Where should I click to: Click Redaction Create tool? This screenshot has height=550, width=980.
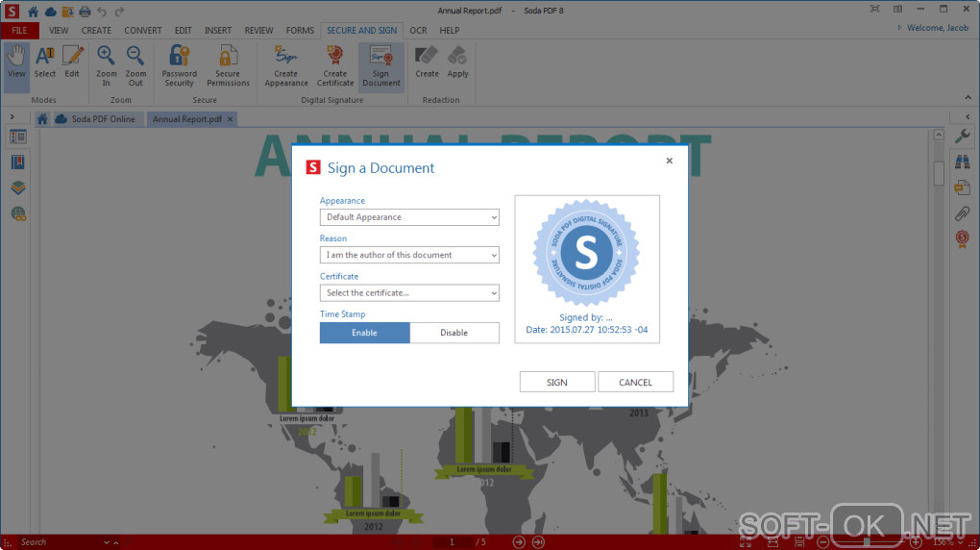(x=427, y=62)
